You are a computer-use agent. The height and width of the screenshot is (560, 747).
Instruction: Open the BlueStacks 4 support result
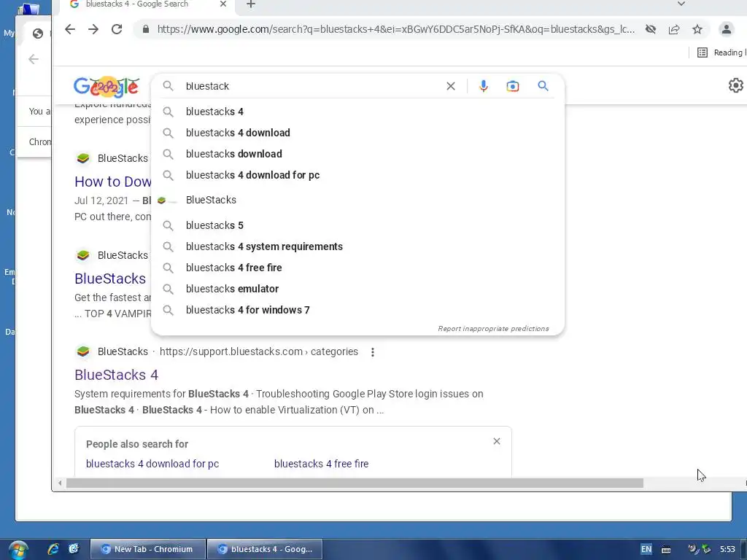click(116, 375)
